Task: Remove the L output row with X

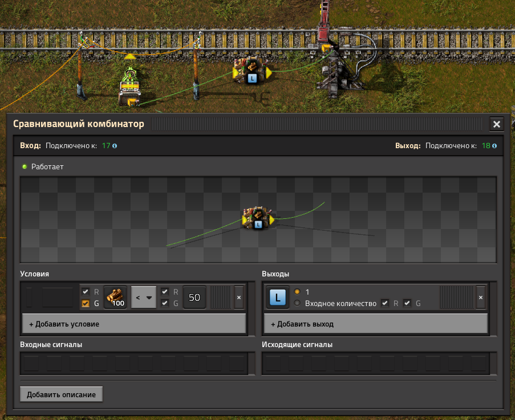Action: tap(481, 297)
